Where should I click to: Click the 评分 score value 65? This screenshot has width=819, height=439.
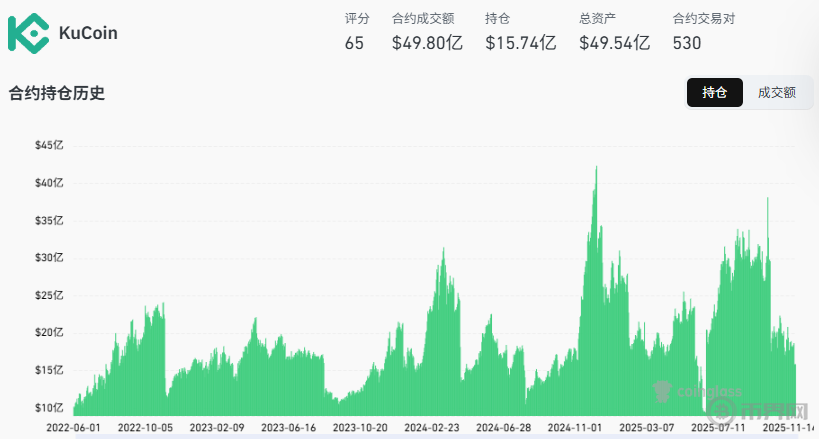354,43
